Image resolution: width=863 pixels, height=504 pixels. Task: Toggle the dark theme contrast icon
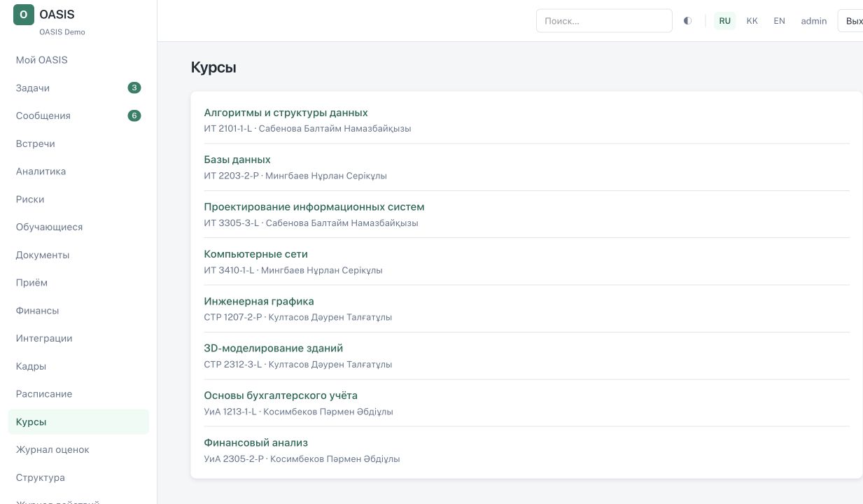pyautogui.click(x=687, y=21)
